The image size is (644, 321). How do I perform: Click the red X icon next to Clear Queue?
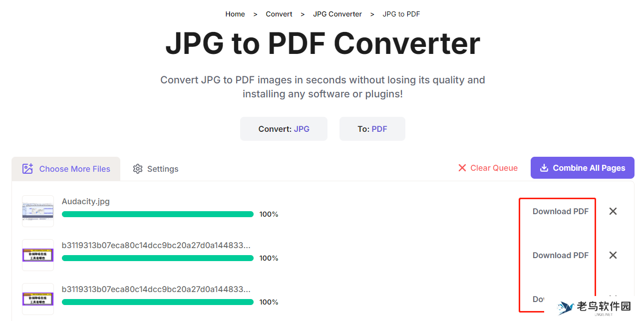(x=462, y=168)
